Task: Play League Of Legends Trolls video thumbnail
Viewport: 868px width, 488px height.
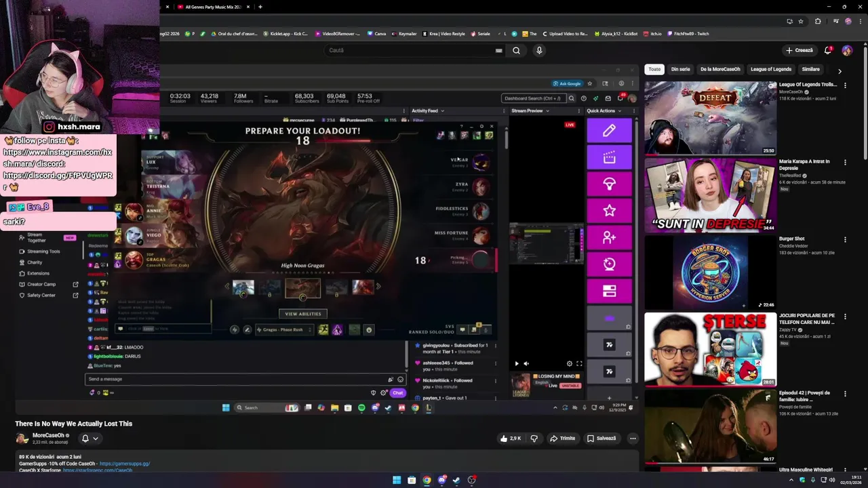Action: coord(710,118)
